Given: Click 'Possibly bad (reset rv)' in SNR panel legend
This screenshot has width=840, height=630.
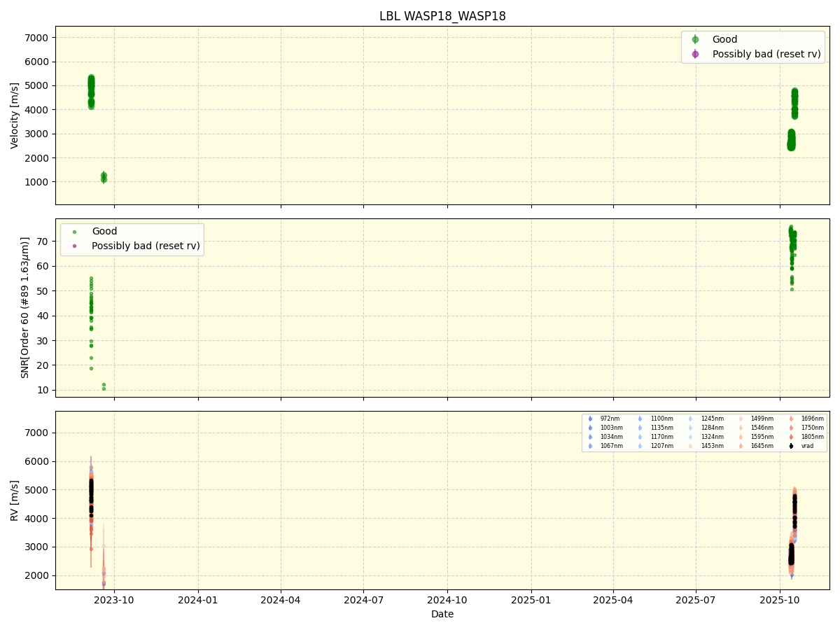Looking at the screenshot, I should [x=146, y=246].
